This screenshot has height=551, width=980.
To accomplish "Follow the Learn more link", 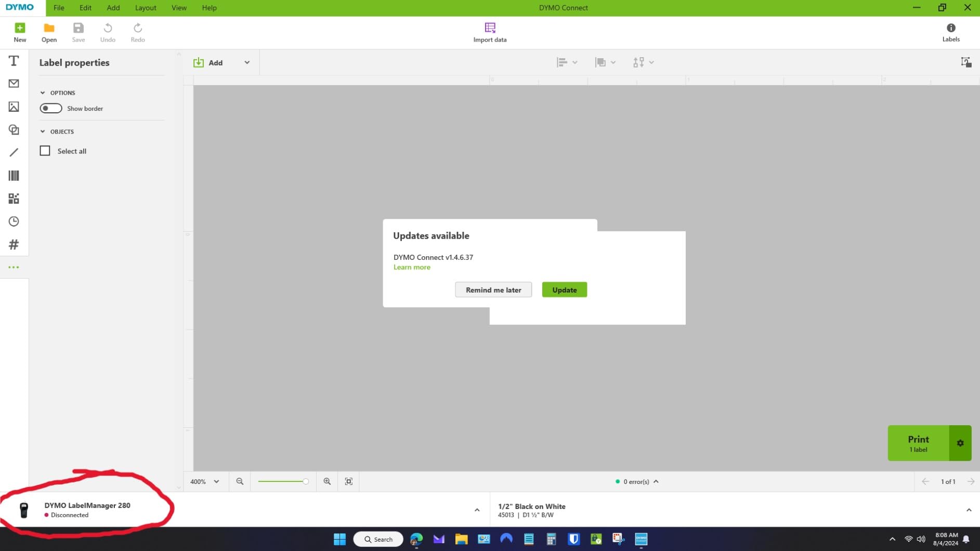I will pyautogui.click(x=412, y=267).
